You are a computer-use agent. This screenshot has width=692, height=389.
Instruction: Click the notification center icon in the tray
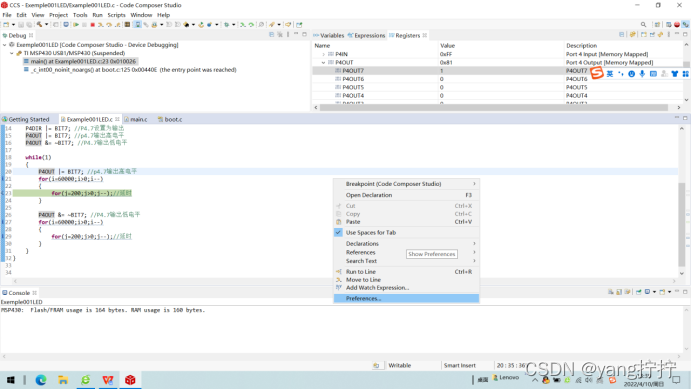(x=676, y=380)
